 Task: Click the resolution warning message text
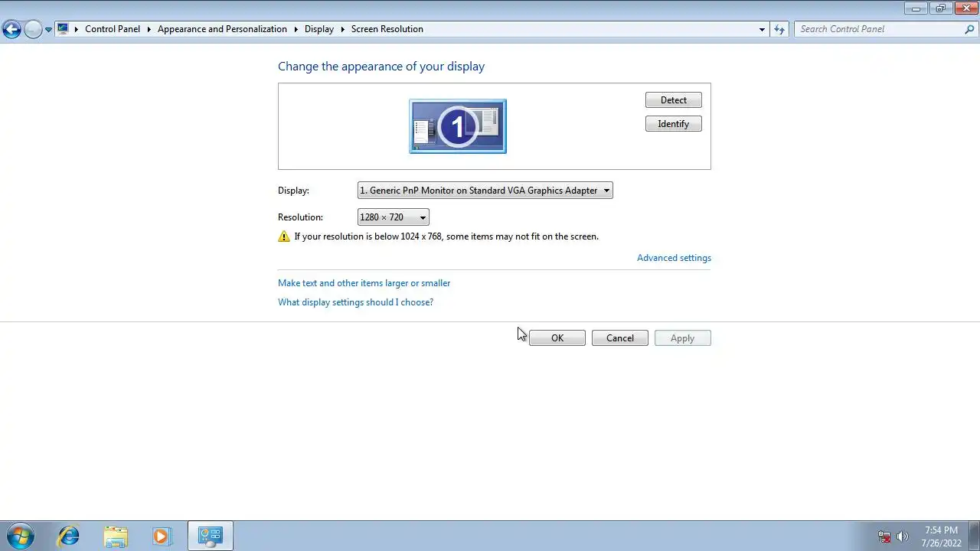446,236
